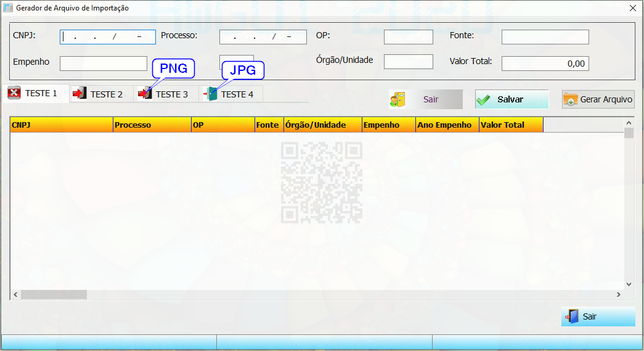
Task: Click the OP input field
Action: [408, 37]
